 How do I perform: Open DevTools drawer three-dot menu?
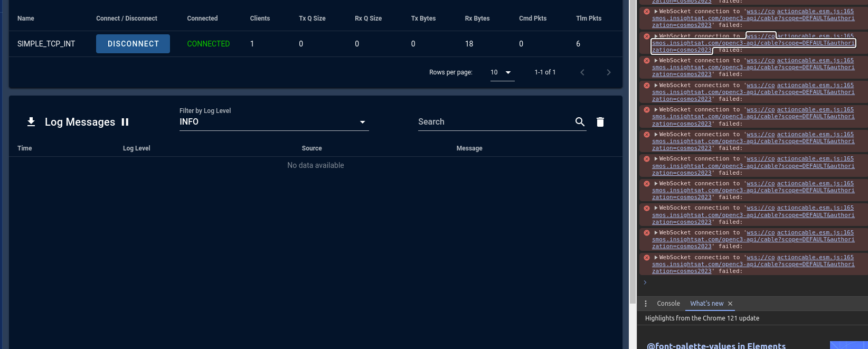click(x=646, y=304)
